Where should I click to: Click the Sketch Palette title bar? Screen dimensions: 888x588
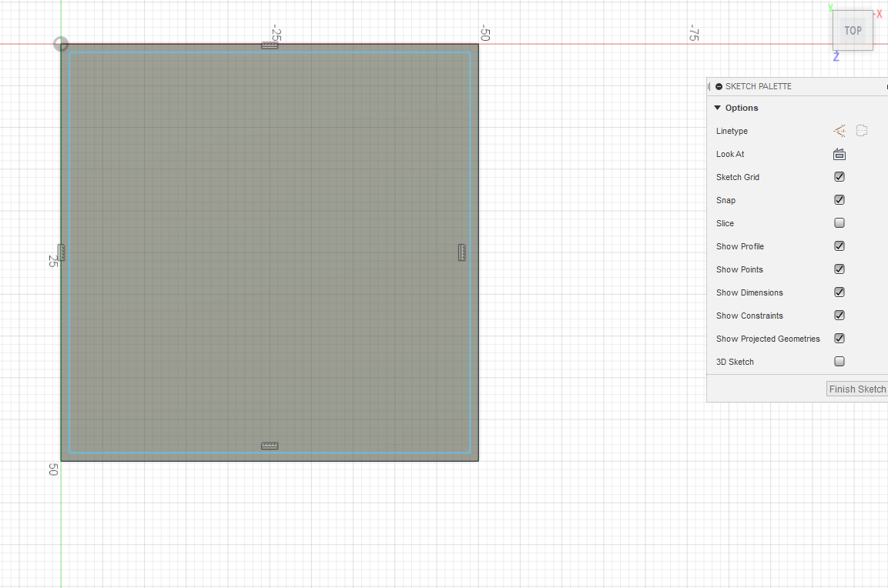(x=797, y=87)
